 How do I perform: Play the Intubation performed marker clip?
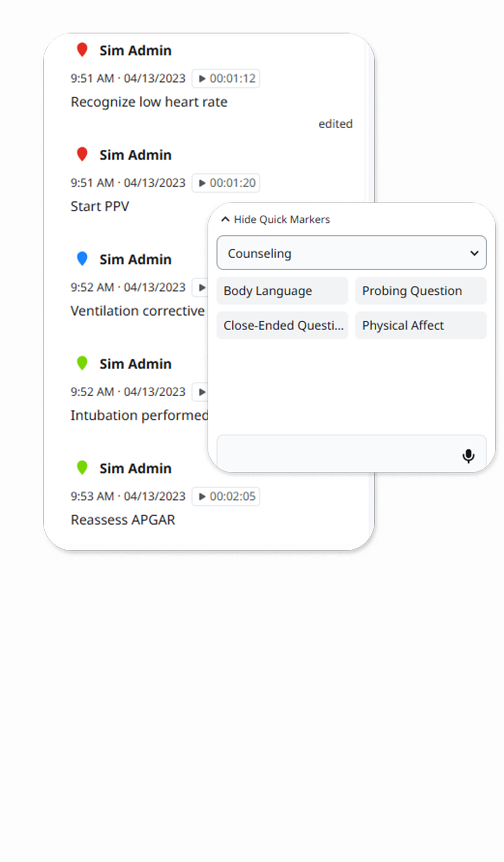[x=200, y=392]
